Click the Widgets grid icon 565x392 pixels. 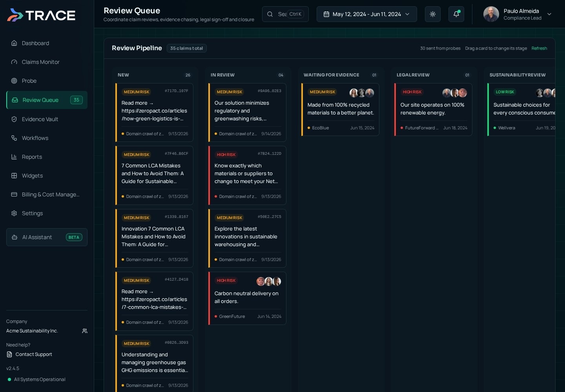[x=14, y=176]
